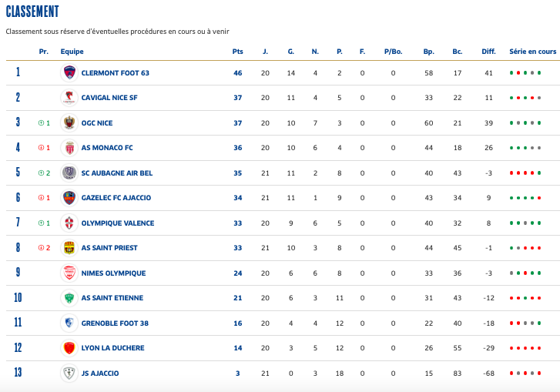This screenshot has width=560, height=392.
Task: Click the Cavigal Nice SF club crest
Action: (x=69, y=98)
